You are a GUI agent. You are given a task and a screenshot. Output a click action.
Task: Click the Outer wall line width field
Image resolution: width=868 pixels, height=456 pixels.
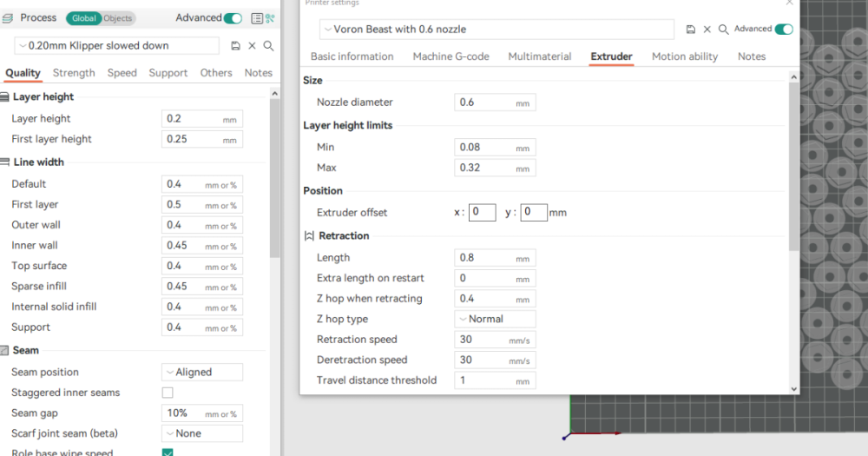pyautogui.click(x=202, y=226)
